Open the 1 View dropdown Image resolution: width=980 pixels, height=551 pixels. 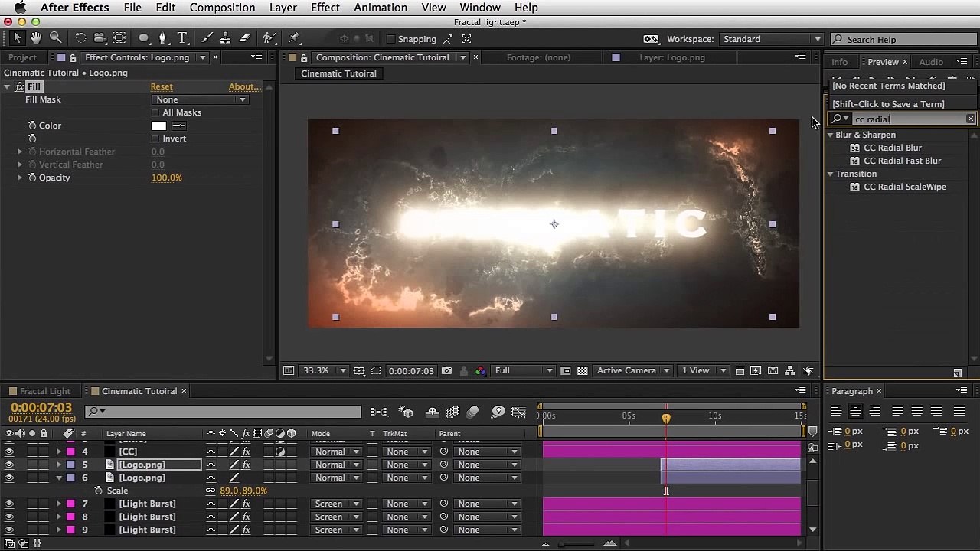click(x=704, y=371)
